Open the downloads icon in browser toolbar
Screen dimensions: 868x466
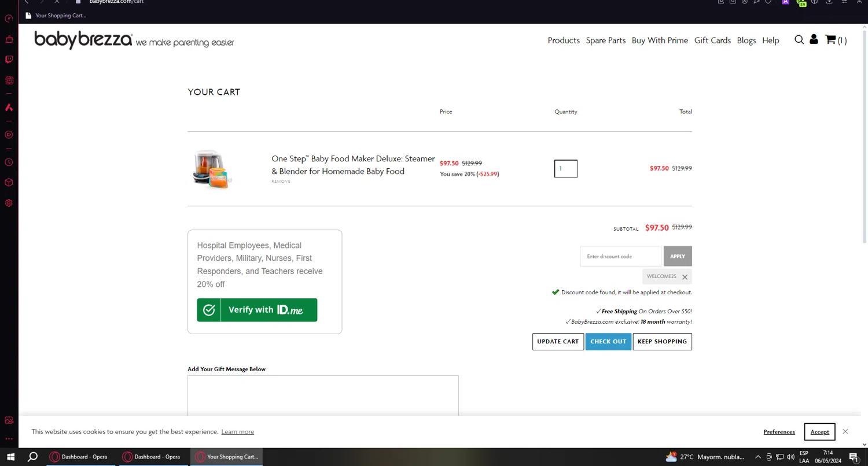[x=829, y=2]
